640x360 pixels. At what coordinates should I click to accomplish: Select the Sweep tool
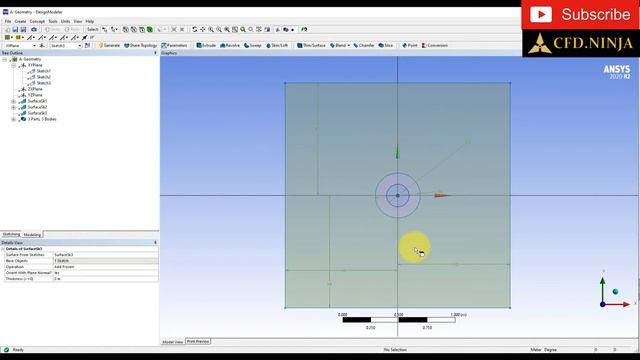pos(253,45)
